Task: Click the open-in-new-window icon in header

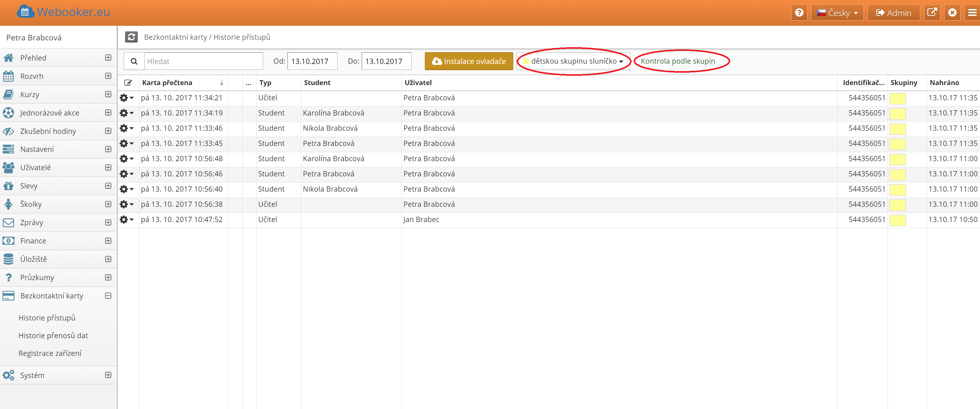Action: pyautogui.click(x=932, y=12)
